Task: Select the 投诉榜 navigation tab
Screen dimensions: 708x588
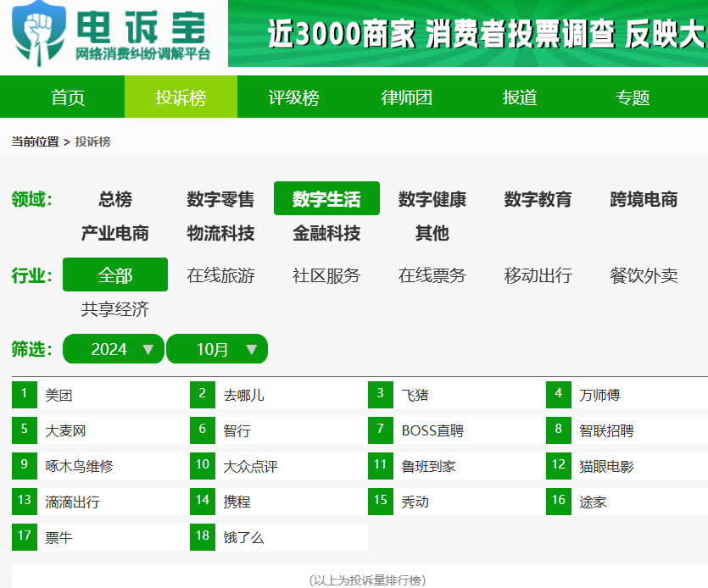Action: click(x=181, y=97)
